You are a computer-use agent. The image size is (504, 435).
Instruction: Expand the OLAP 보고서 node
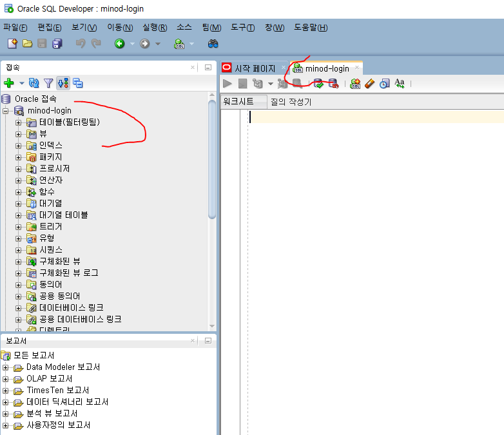point(5,379)
